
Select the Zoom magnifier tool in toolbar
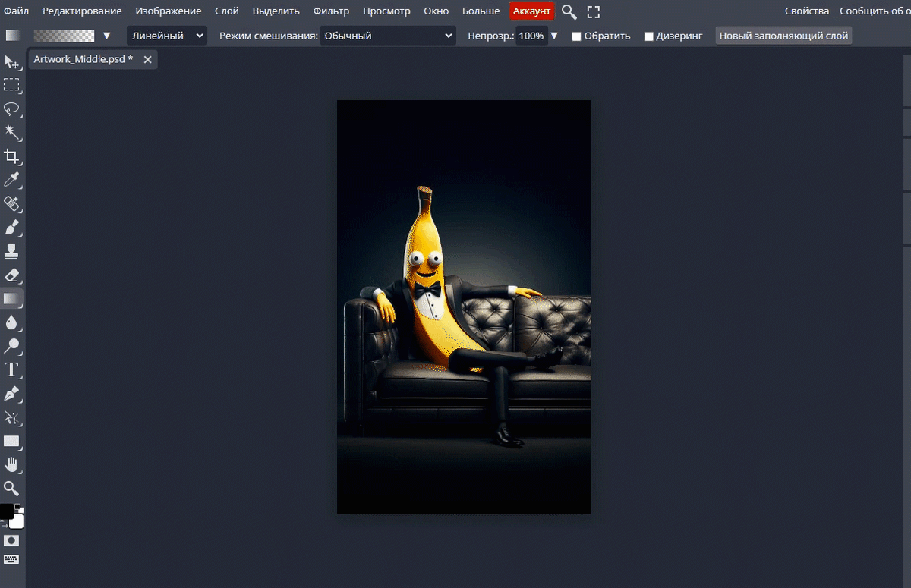[x=11, y=488]
